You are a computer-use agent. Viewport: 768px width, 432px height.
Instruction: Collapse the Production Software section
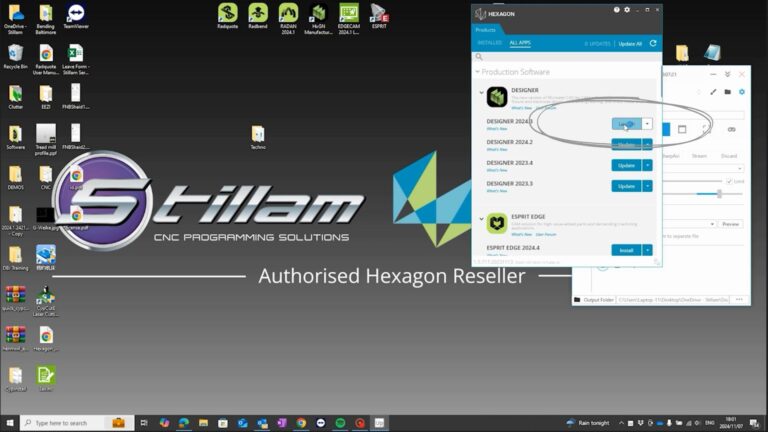tap(478, 72)
